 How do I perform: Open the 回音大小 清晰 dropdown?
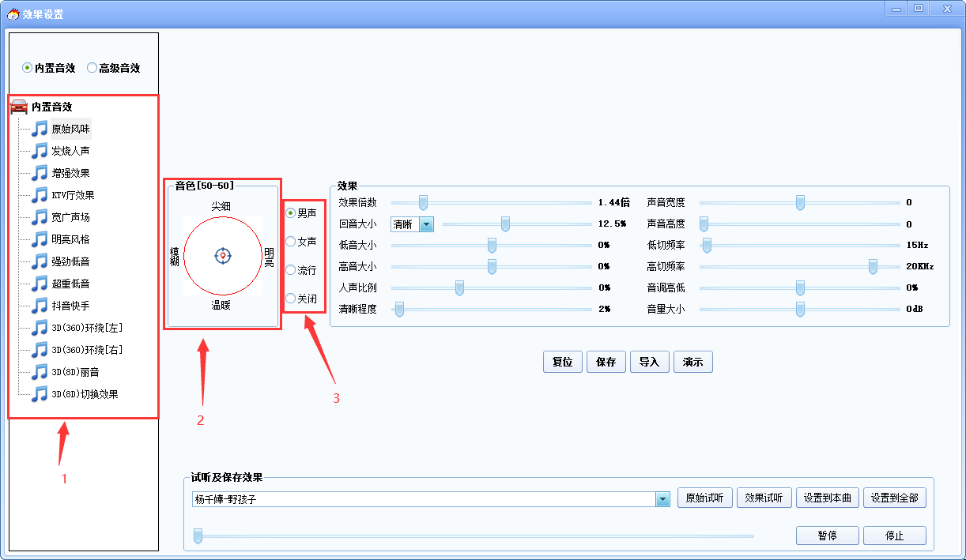[x=426, y=224]
